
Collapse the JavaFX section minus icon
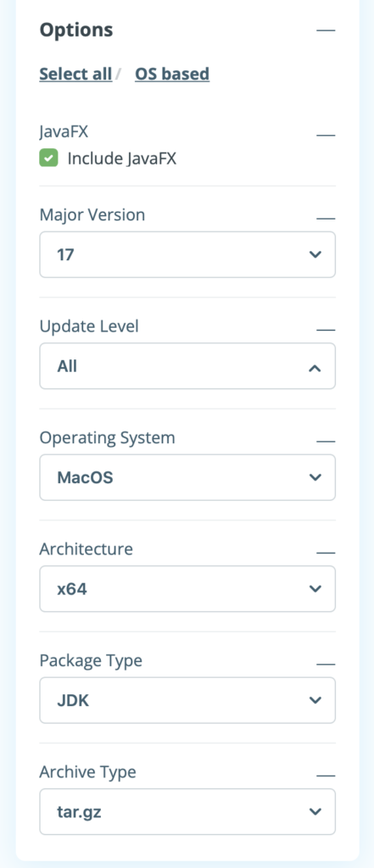(326, 135)
